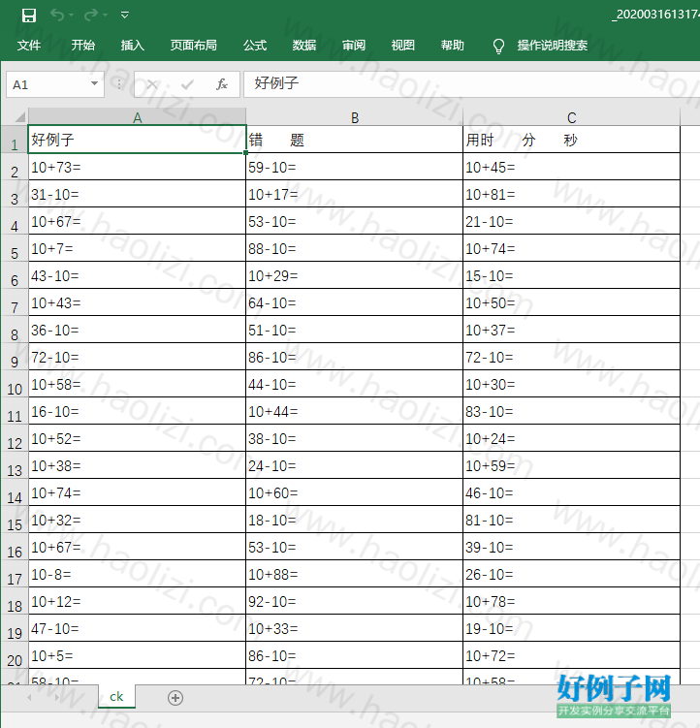Select cell with 10+88=
The image size is (700, 728).
pos(355,574)
